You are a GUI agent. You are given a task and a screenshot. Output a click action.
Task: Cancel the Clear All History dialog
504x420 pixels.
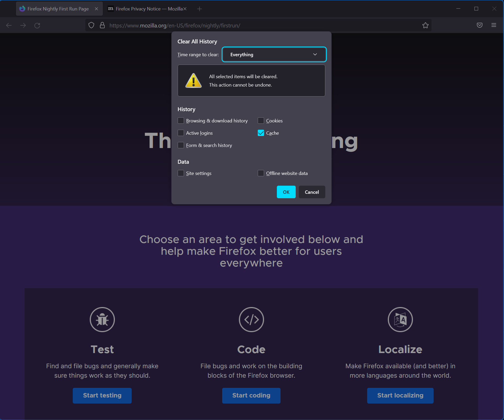pos(312,192)
